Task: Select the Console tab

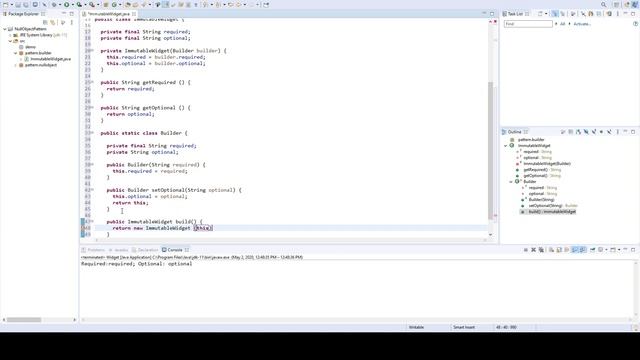Action: click(175, 250)
